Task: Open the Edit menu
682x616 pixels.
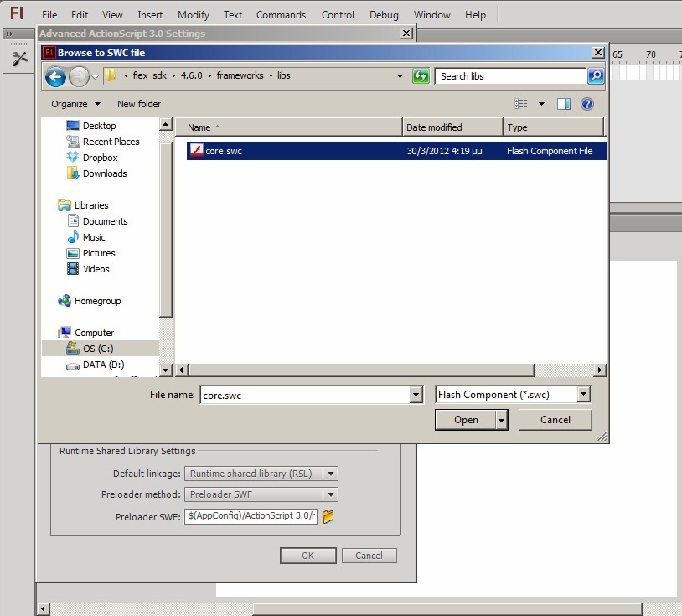Action: [80, 15]
